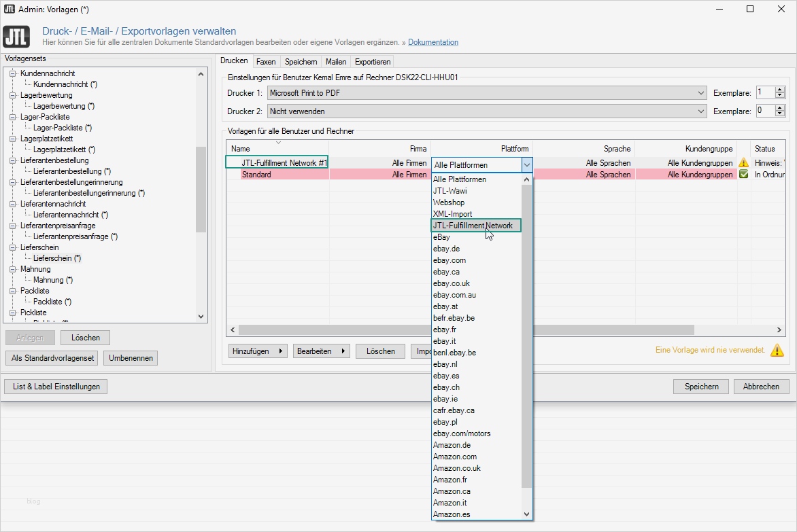797x532 pixels.
Task: Switch to the Exportieren tab
Action: click(x=373, y=62)
